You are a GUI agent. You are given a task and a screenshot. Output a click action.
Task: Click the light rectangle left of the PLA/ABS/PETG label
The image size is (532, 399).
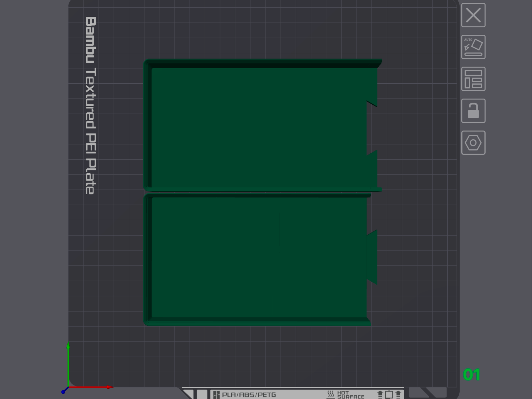[202, 394]
